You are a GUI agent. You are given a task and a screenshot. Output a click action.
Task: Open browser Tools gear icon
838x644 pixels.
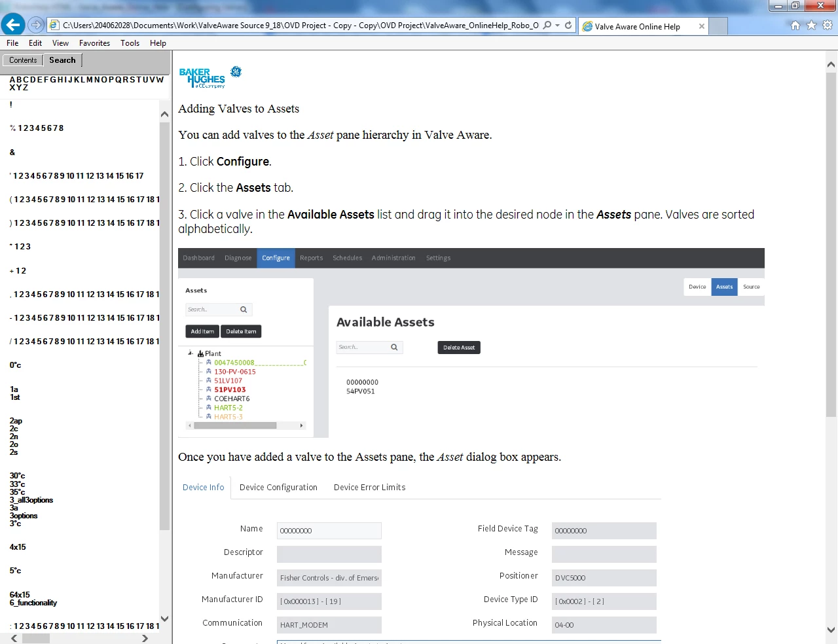[828, 26]
